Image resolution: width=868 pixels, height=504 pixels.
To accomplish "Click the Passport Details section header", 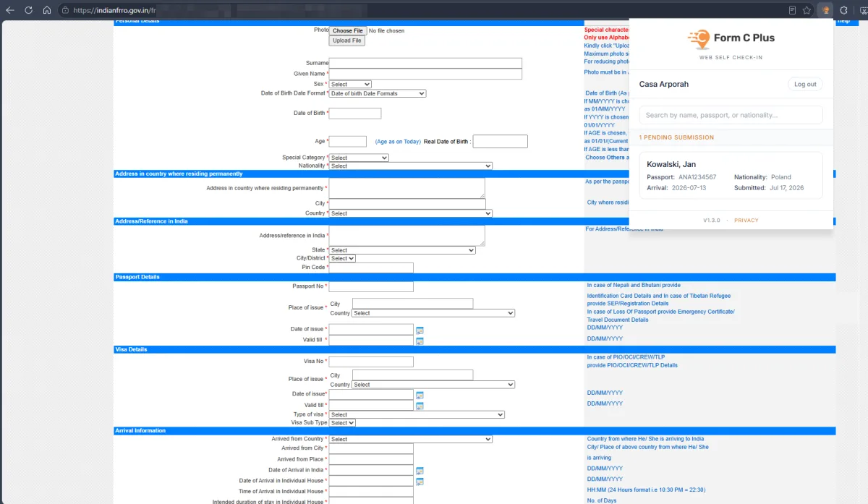I will coord(475,277).
